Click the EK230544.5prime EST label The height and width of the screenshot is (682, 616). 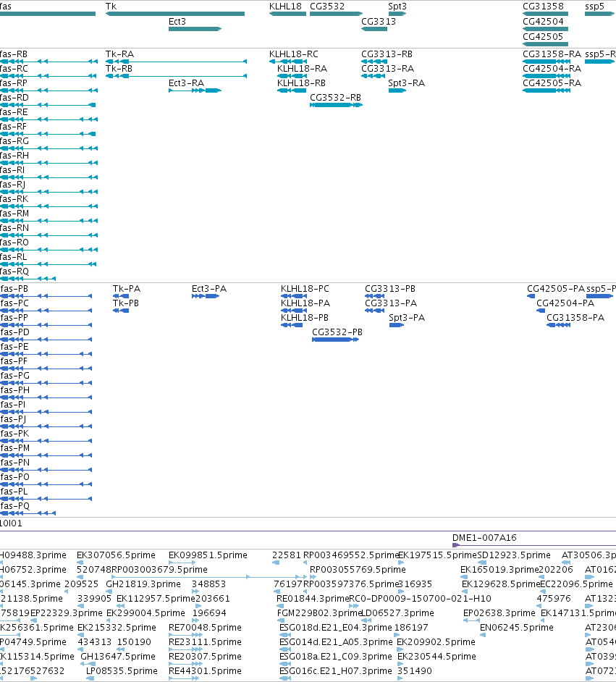[x=436, y=657]
